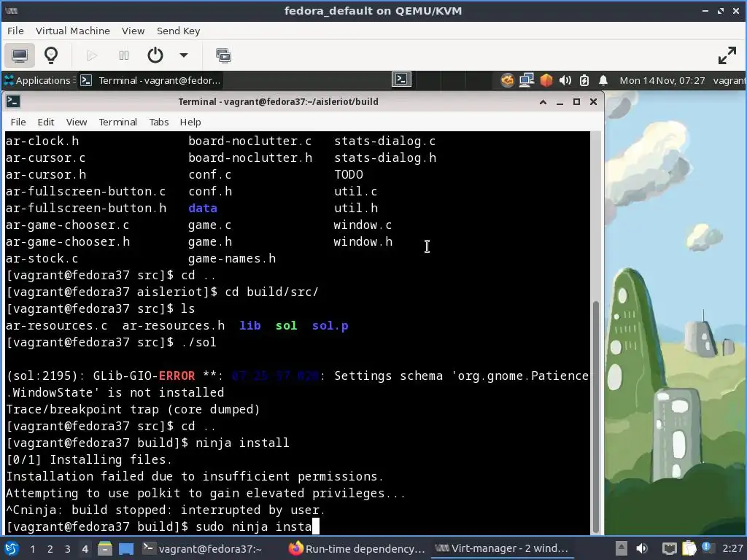Image resolution: width=747 pixels, height=560 pixels.
Task: Open Terminal's Edit menu
Action: tap(46, 122)
